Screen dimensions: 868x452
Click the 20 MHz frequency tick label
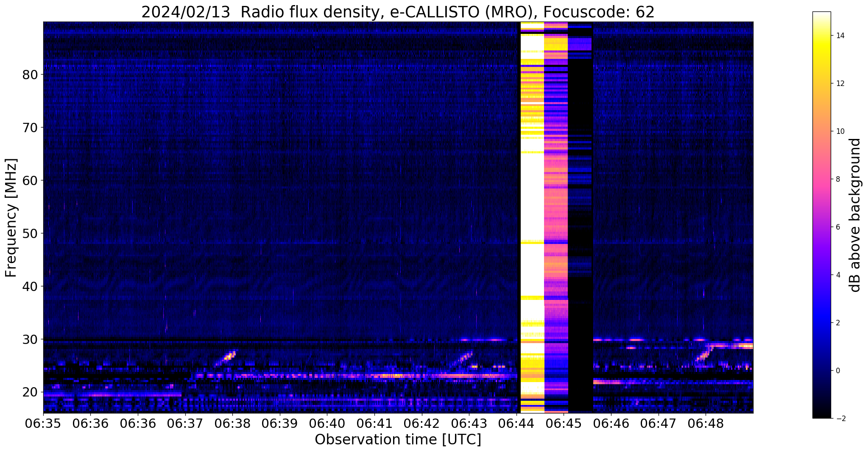pos(30,392)
